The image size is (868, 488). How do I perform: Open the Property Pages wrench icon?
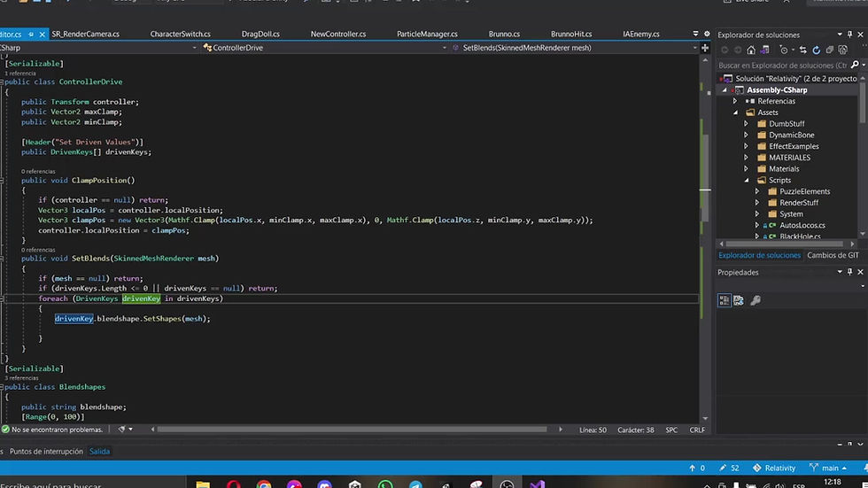756,300
